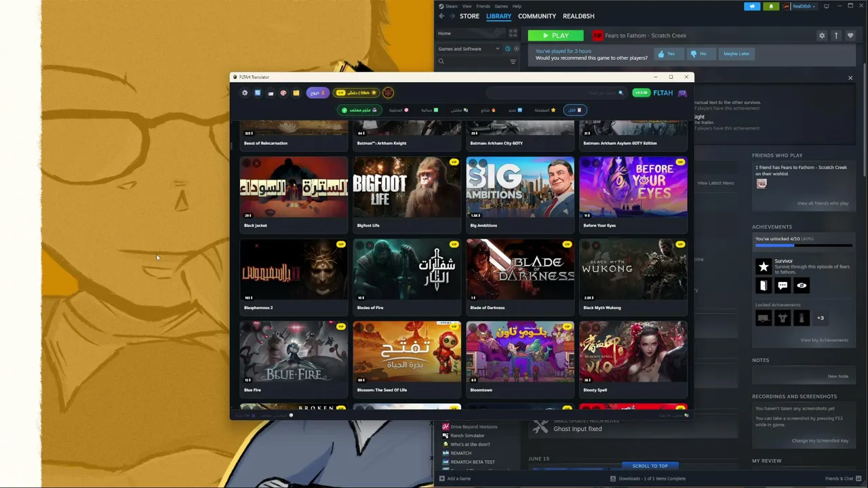Viewport: 868px width, 488px height.
Task: Click the ready-to-play filter icon in Steam
Action: point(517,49)
